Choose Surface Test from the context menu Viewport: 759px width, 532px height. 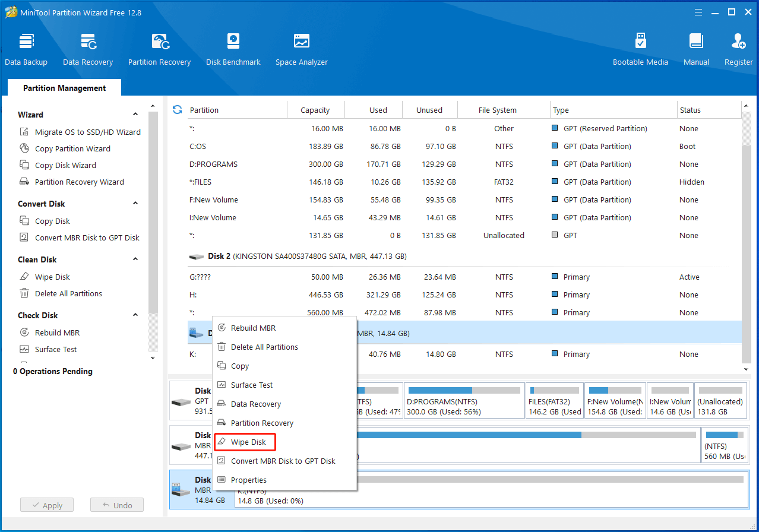click(284, 385)
